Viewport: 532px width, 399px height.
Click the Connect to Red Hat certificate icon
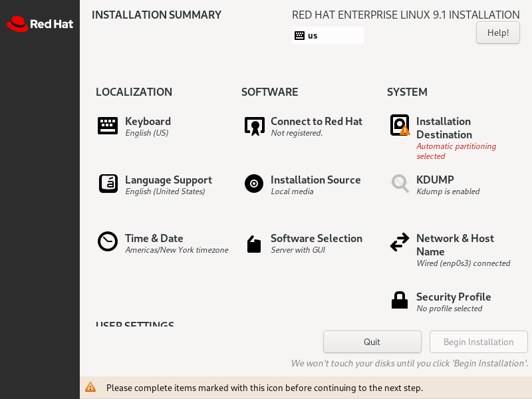pos(255,126)
